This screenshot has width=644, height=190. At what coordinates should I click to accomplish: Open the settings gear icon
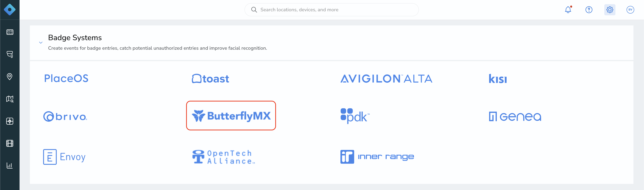(610, 10)
